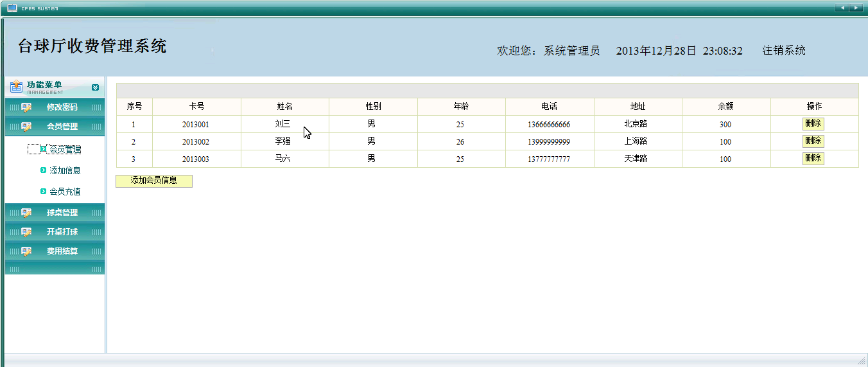Click the address 北京路
868x367 pixels.
point(636,124)
